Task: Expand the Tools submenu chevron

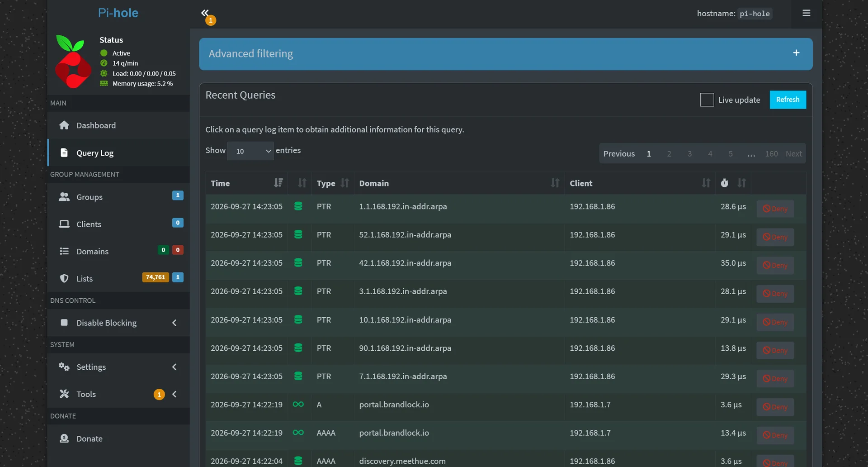Action: [175, 394]
